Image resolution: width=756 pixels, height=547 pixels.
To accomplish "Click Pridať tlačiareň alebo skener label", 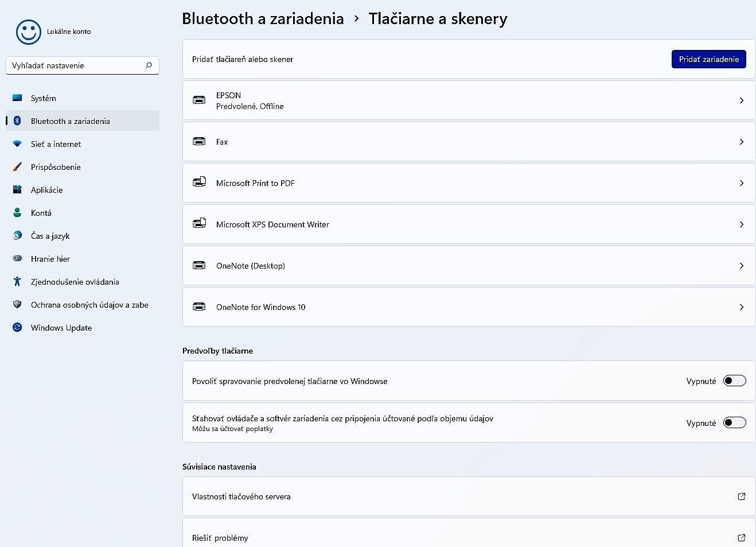I will [243, 59].
